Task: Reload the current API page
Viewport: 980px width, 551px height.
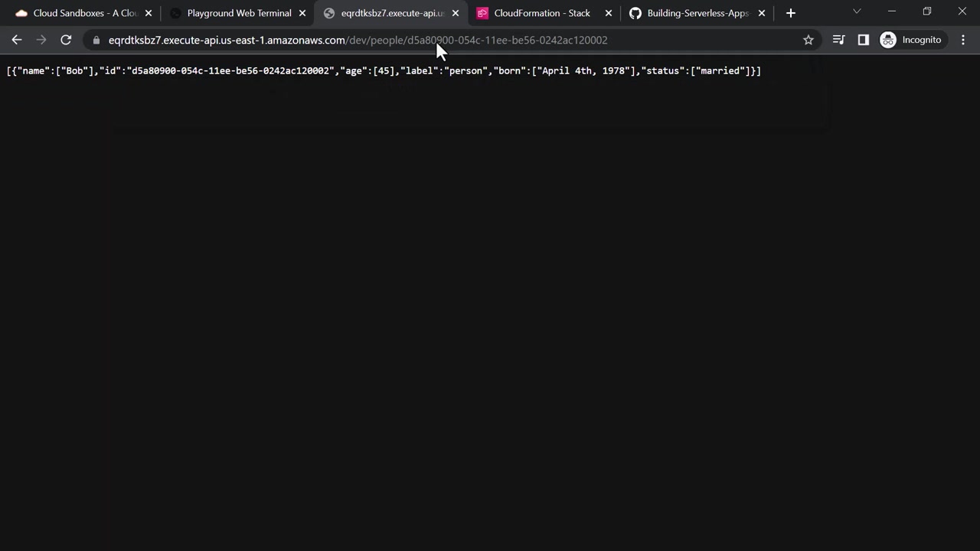Action: coord(66,40)
